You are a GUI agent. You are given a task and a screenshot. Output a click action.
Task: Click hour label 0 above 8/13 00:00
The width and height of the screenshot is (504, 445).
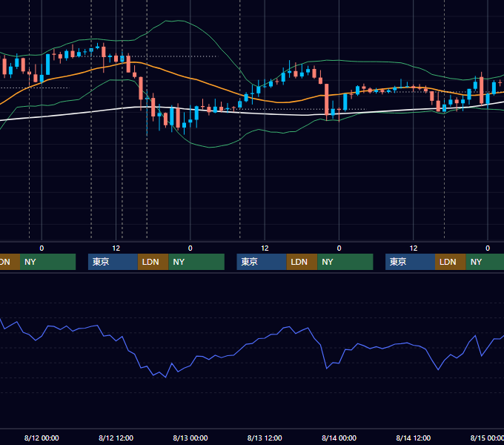coord(190,248)
